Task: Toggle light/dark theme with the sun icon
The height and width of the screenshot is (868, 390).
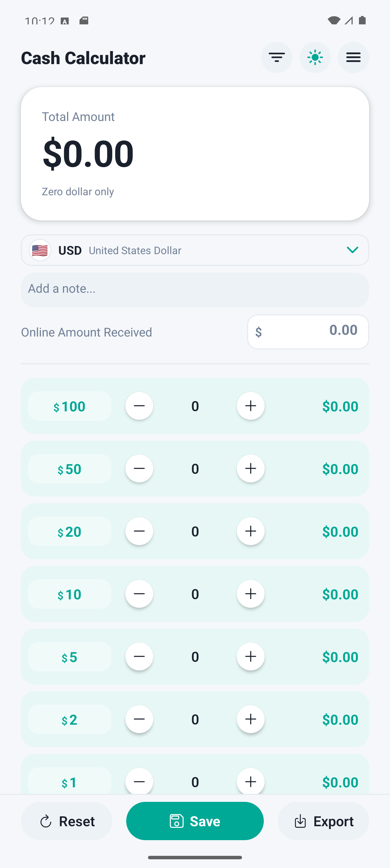Action: [315, 57]
